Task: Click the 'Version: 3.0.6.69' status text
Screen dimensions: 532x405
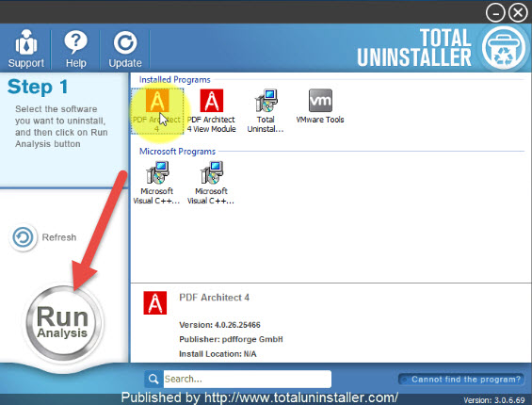Action: tap(494, 400)
